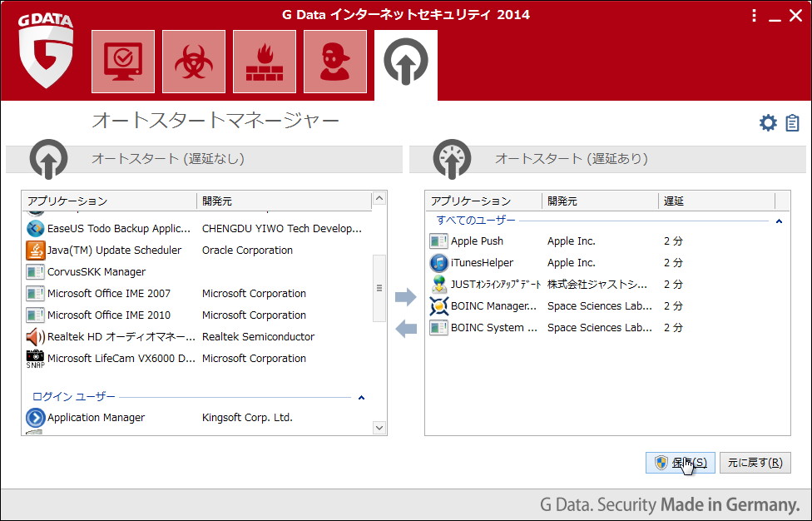Image resolution: width=812 pixels, height=521 pixels.
Task: Sort delayed list by 遅延 column
Action: pos(716,201)
